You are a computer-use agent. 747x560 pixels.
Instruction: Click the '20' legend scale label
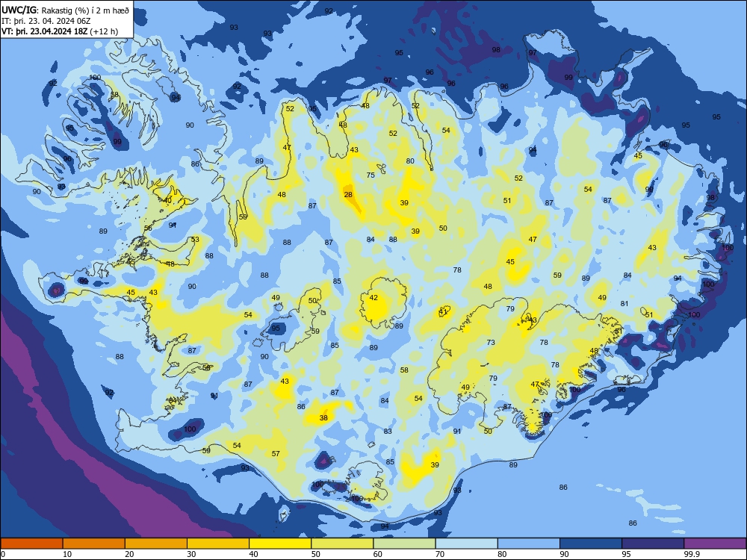point(129,554)
